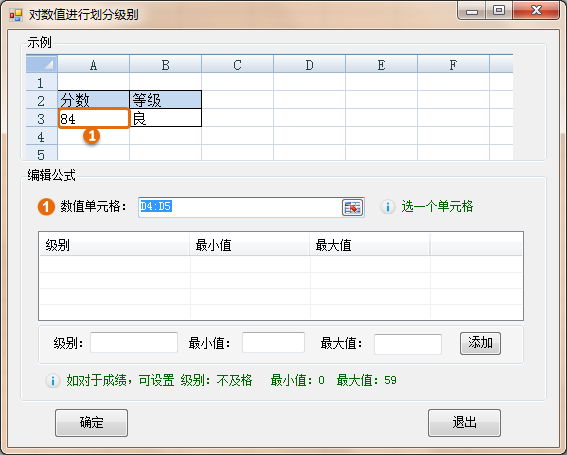Click the 最小值 text input field
Viewport: 567px width, 455px height.
(273, 343)
